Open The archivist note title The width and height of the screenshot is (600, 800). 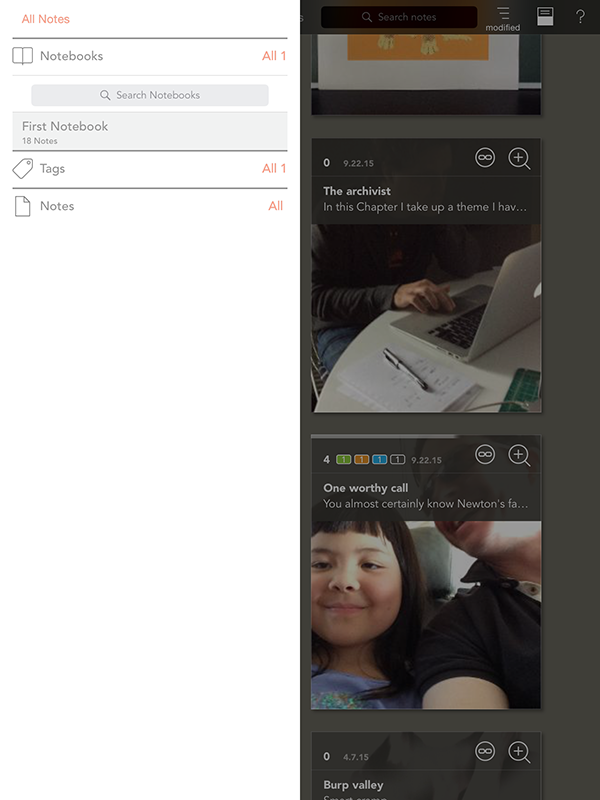click(357, 191)
